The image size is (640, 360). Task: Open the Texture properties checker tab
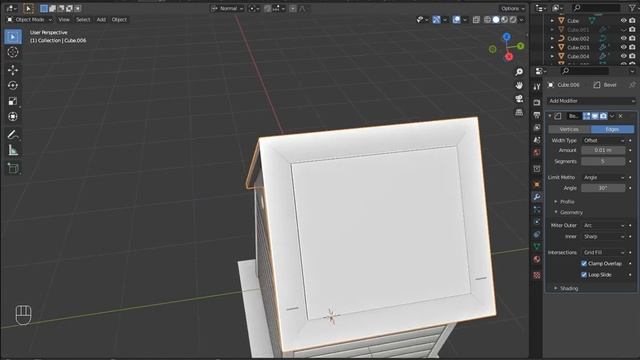[537, 275]
